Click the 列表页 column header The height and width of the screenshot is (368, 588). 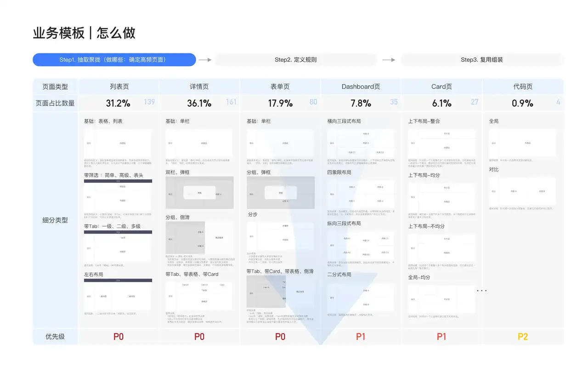point(119,86)
